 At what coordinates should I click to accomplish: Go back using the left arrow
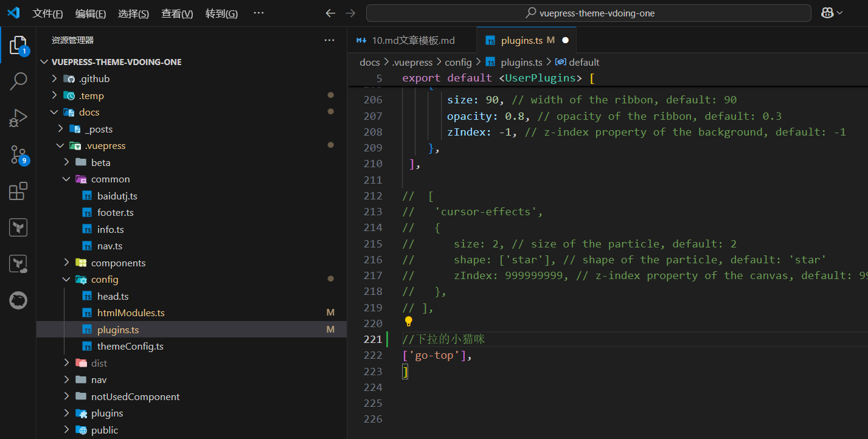pyautogui.click(x=330, y=13)
